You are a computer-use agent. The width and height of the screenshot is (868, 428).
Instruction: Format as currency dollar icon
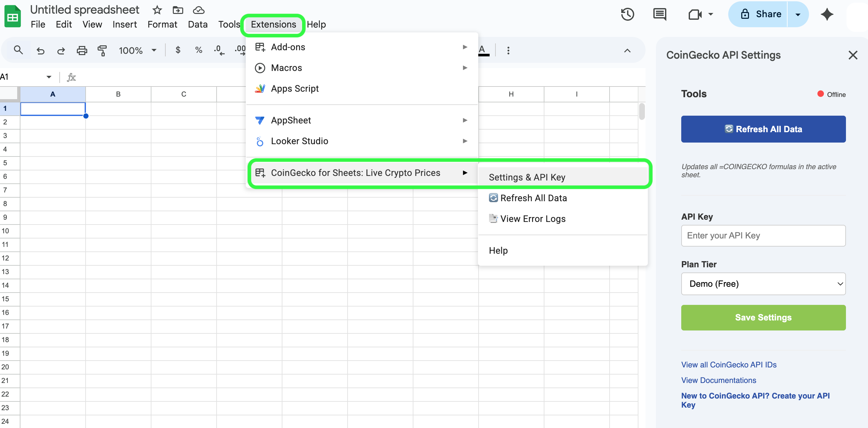tap(178, 51)
